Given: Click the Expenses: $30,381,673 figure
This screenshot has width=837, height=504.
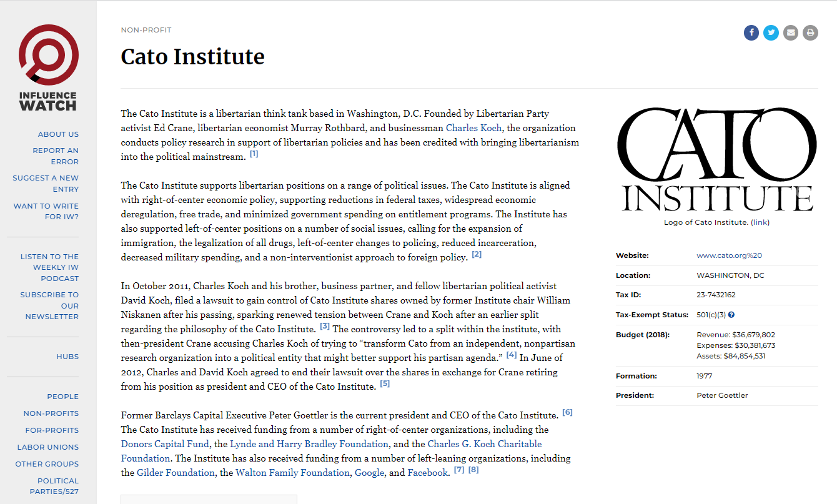Looking at the screenshot, I should click(x=736, y=345).
